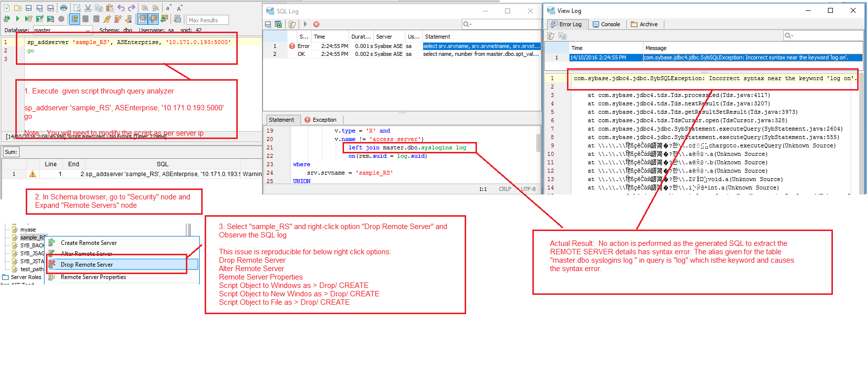Click the Max Results input field
The height and width of the screenshot is (375, 868).
pos(208,20)
